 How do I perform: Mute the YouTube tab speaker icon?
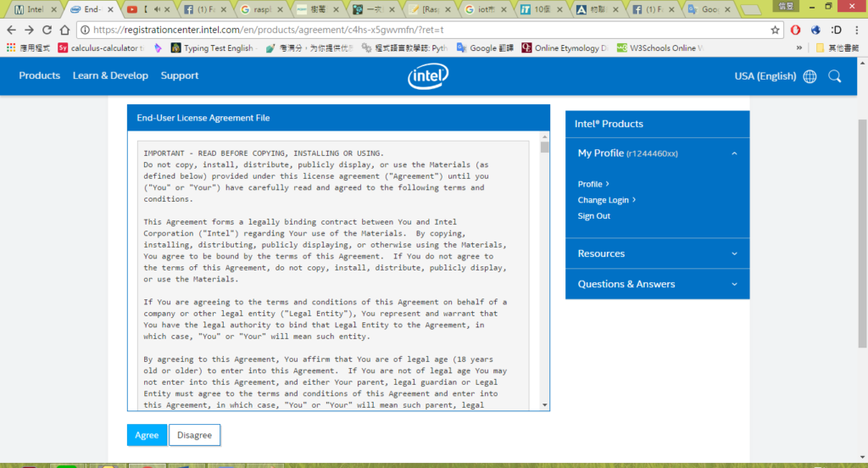pyautogui.click(x=157, y=9)
